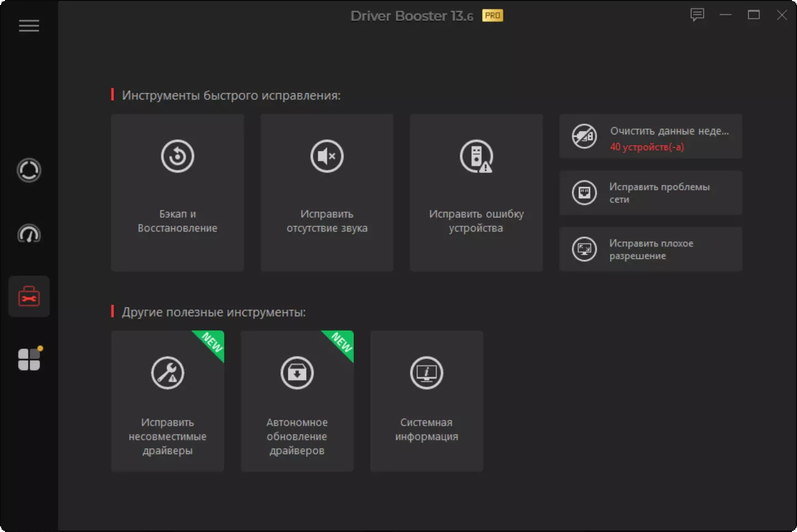Screen dimensions: 797x532
Task: Open the driver scan sidebar icon
Action: [x=29, y=171]
